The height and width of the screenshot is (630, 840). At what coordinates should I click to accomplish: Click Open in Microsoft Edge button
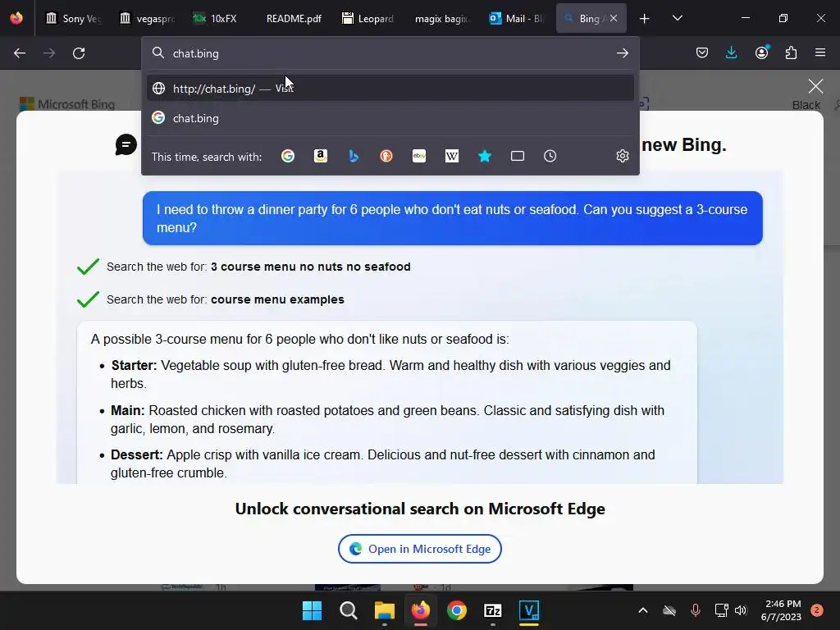(419, 549)
